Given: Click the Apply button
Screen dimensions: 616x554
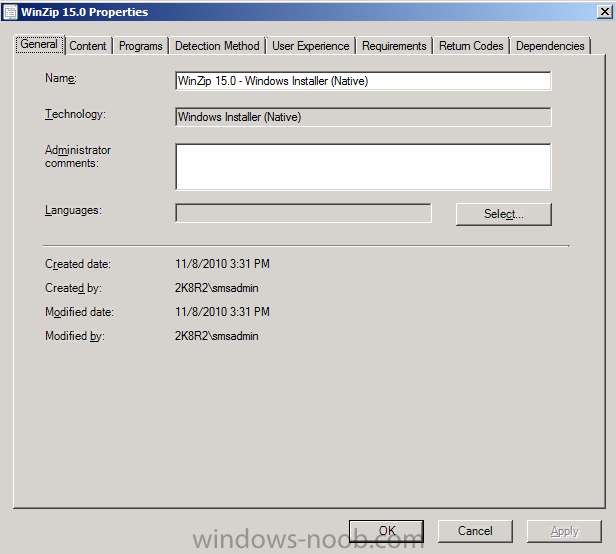Looking at the screenshot, I should tap(564, 531).
